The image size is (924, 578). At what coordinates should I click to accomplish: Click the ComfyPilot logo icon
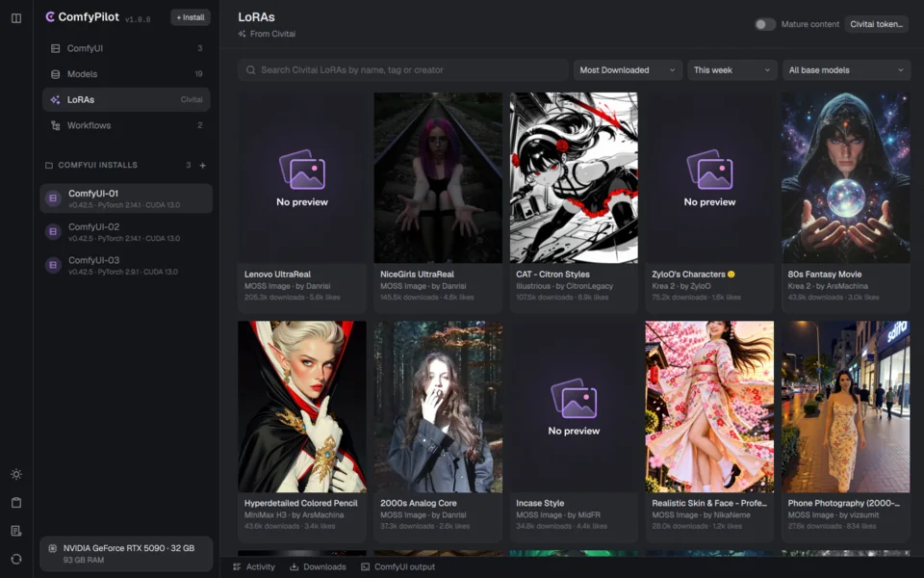click(50, 17)
